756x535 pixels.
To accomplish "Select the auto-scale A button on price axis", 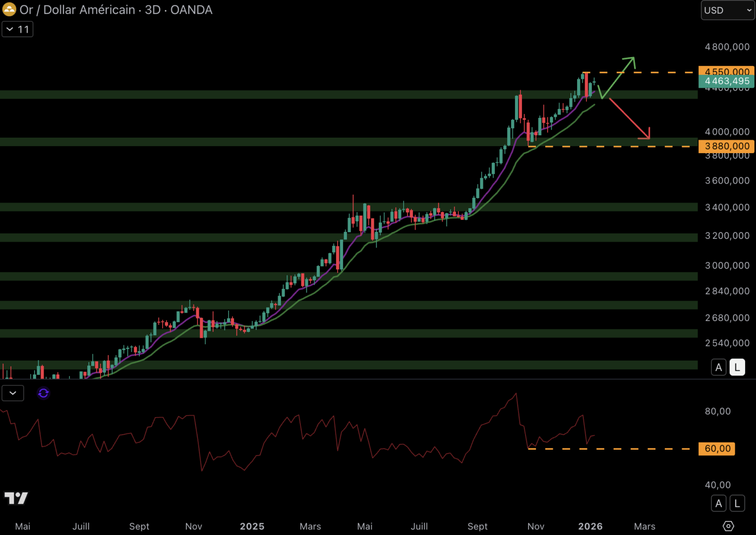I will pos(718,367).
